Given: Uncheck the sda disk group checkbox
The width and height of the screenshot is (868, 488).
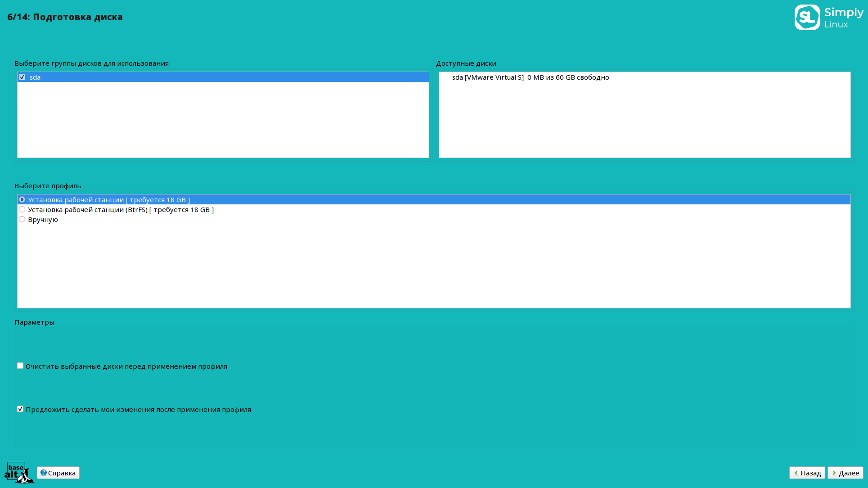Looking at the screenshot, I should [22, 77].
